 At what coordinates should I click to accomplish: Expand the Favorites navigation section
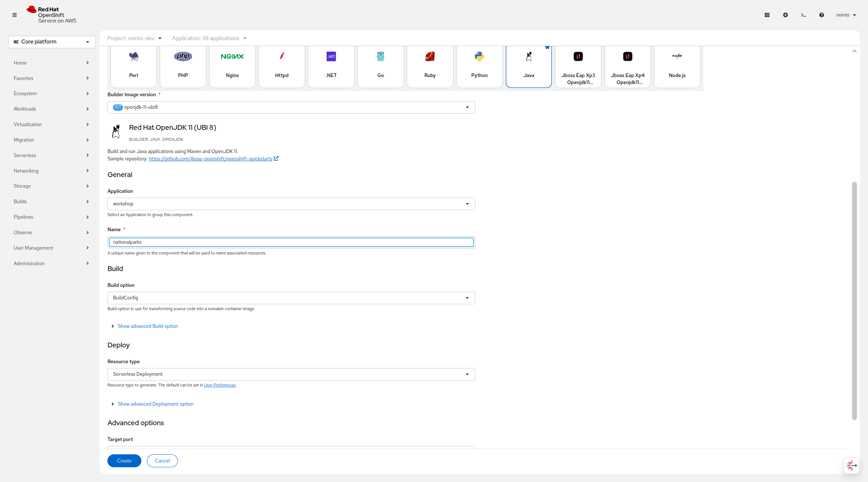(51, 79)
